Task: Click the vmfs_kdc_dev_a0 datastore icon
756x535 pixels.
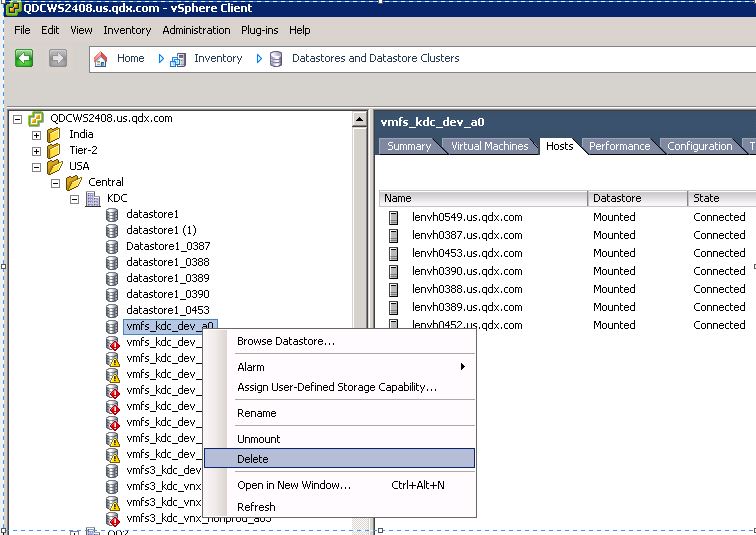Action: coord(112,327)
